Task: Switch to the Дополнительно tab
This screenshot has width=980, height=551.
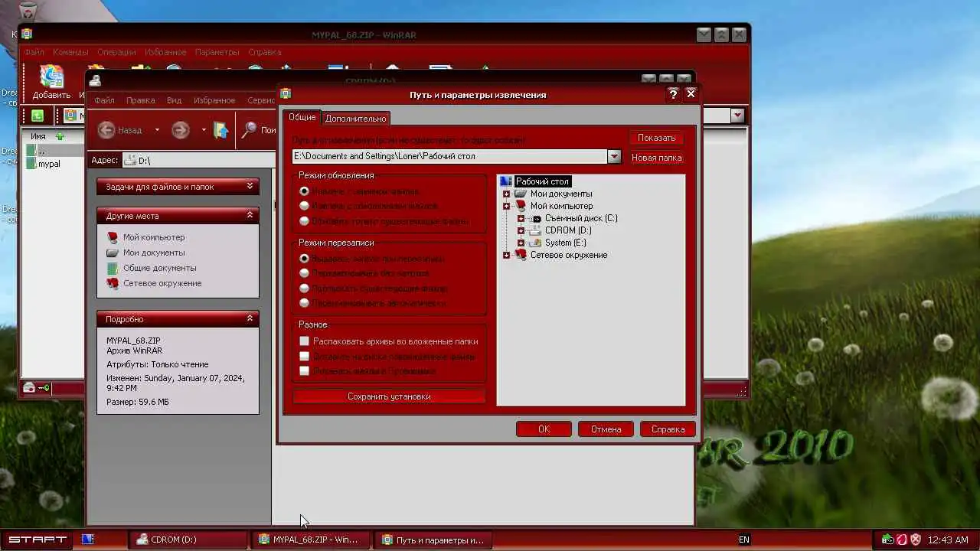Action: coord(356,119)
